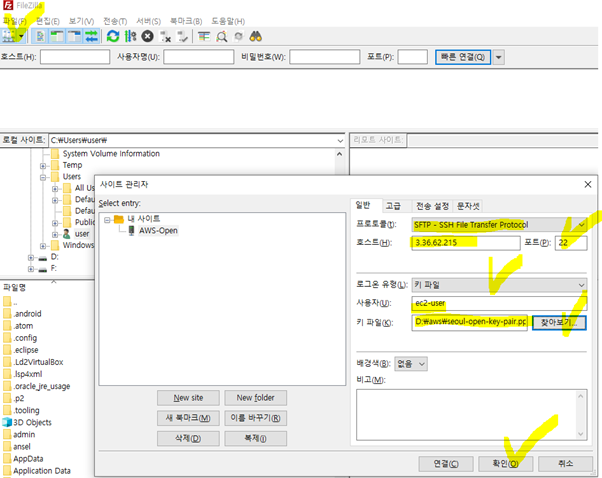Click the quickconnect 포트(P) field

tap(412, 57)
